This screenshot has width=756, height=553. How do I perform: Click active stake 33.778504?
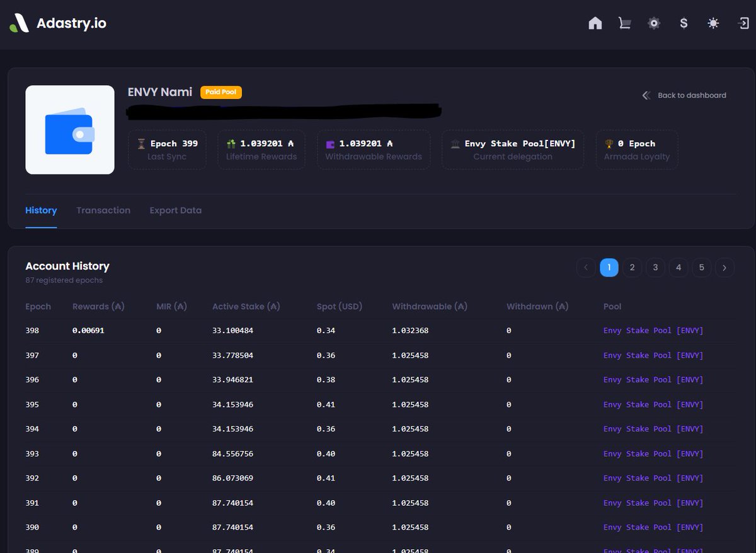pos(232,355)
